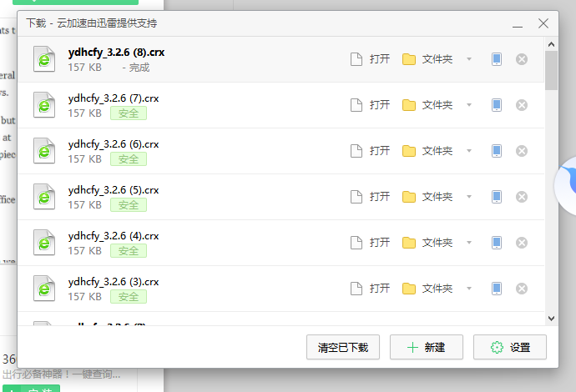Click the 清空已下载 button
This screenshot has width=576, height=392.
[x=343, y=347]
